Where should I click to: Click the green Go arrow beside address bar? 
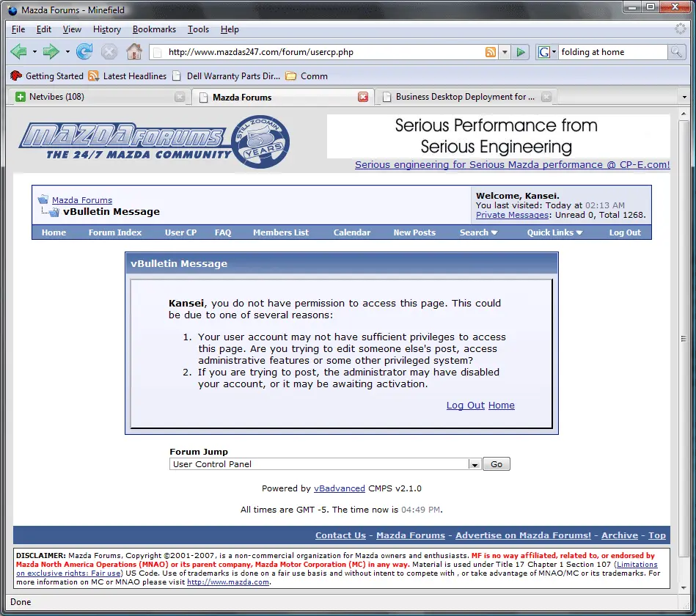[x=520, y=52]
